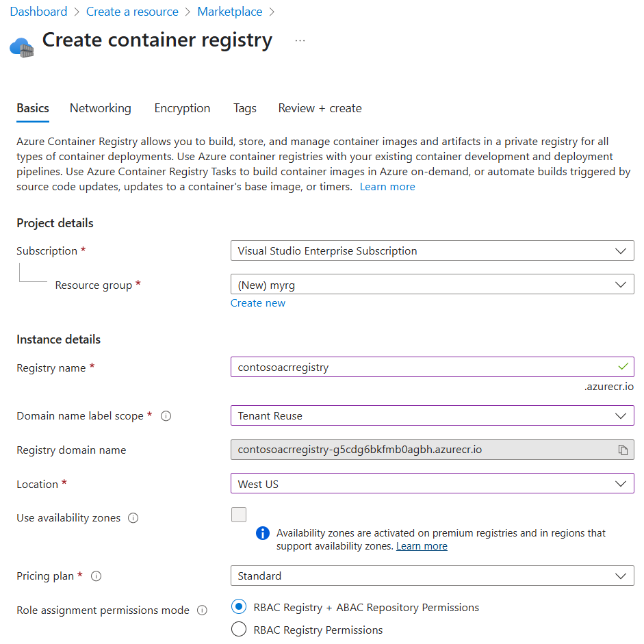Screen dimensions: 644x644
Task: Navigate back to the Dashboard breadcrumb
Action: pyautogui.click(x=38, y=12)
